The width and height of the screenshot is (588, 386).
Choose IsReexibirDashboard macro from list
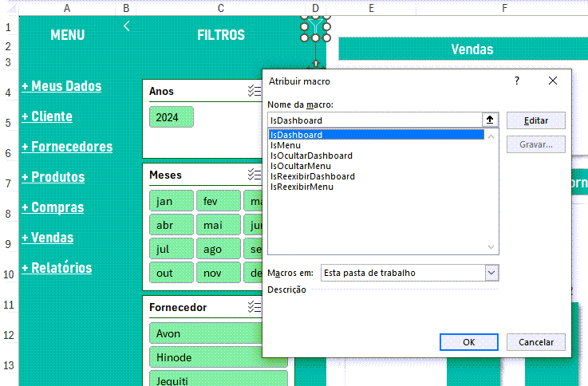313,176
